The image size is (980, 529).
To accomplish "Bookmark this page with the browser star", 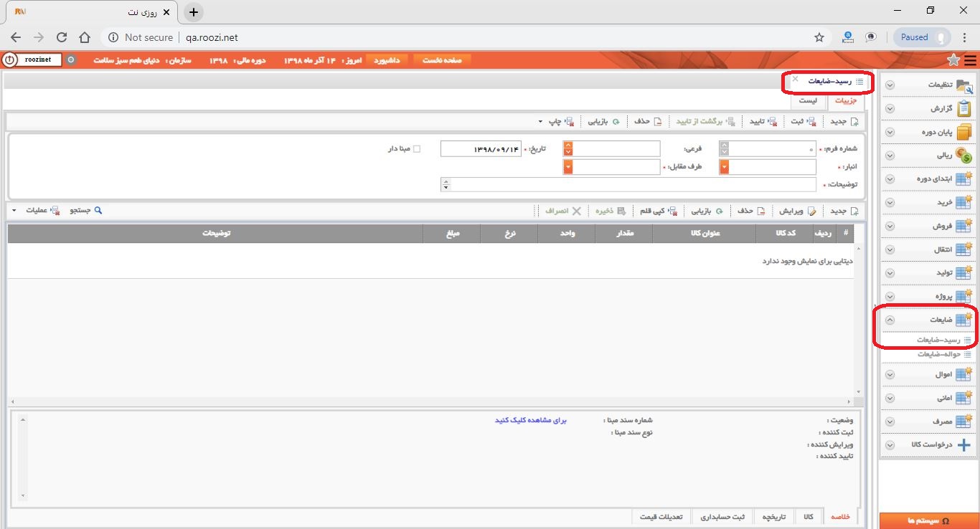I will click(819, 37).
